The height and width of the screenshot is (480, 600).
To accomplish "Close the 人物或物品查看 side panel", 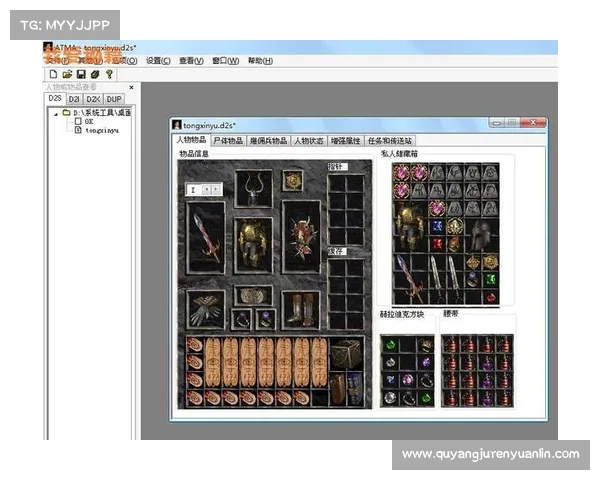I will tap(131, 88).
